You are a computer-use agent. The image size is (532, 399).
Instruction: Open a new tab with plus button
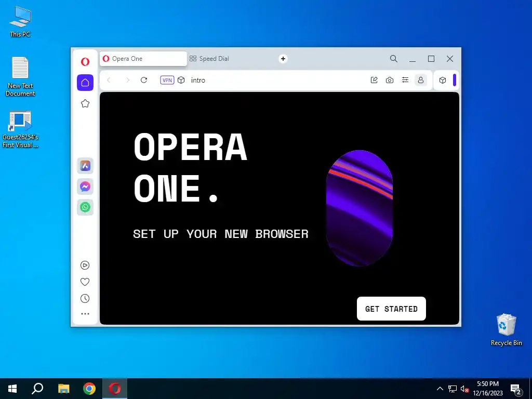(x=283, y=59)
